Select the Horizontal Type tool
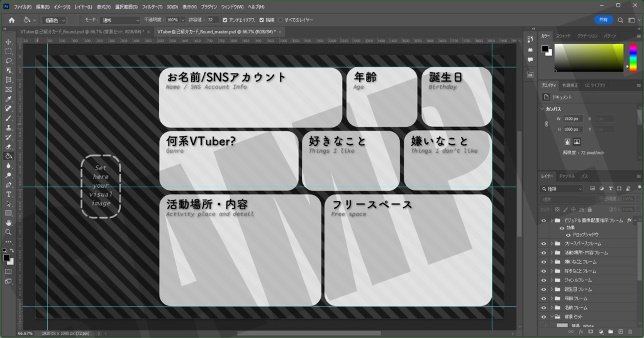The width and height of the screenshot is (644, 338). 8,194
